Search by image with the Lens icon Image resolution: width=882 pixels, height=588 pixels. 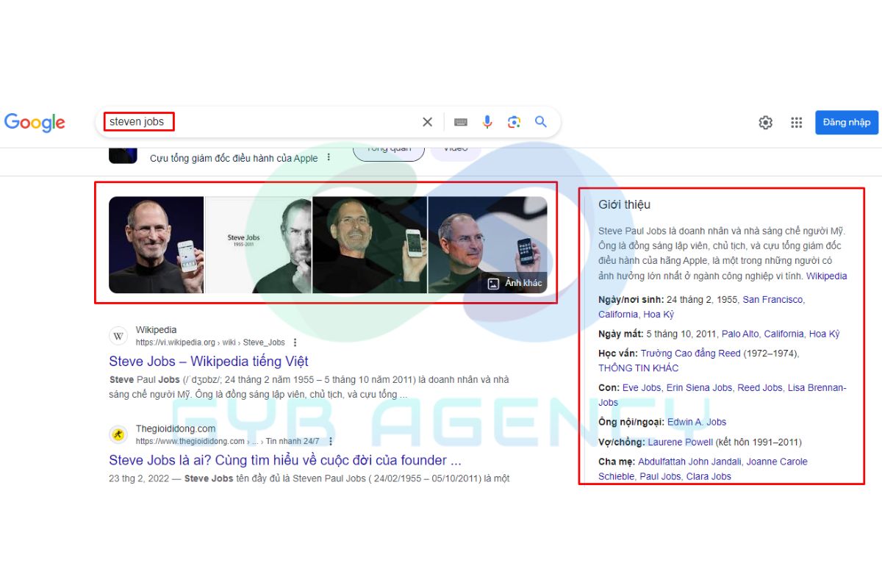pyautogui.click(x=514, y=122)
